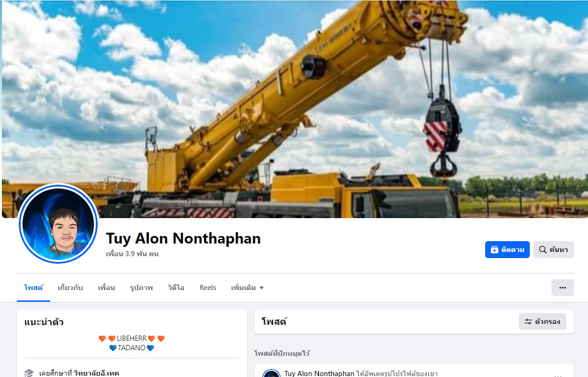
Task: Open the Tuy Alon Nonthaphan profile picture
Action: (58, 223)
